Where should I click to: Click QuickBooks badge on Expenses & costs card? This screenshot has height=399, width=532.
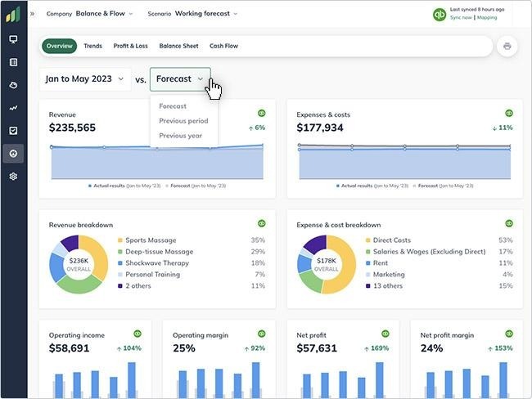point(509,113)
